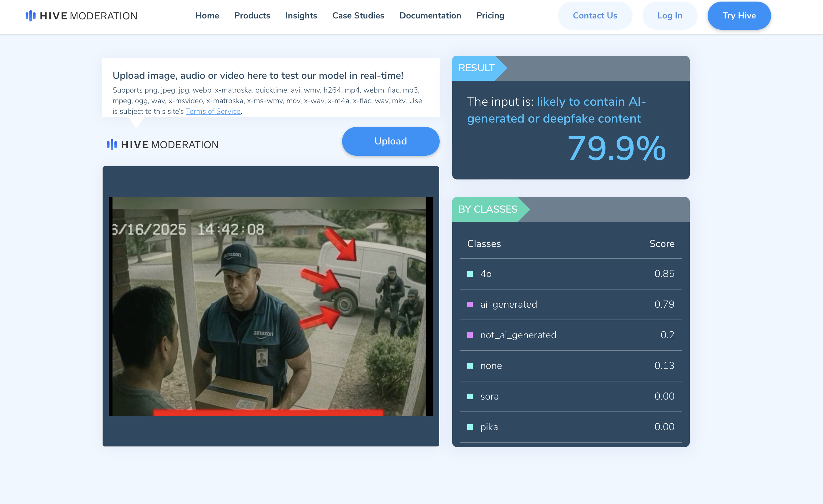Click the Classes column header
The height and width of the screenshot is (504, 823).
tap(484, 244)
